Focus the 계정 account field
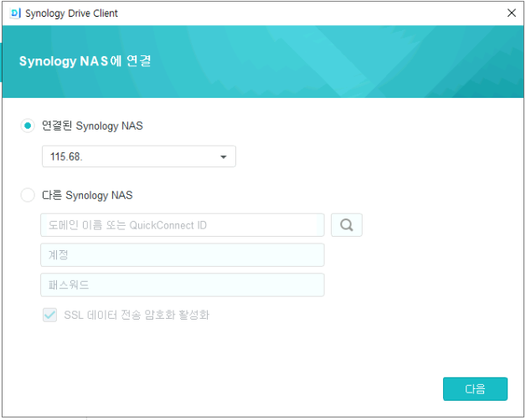The width and height of the screenshot is (526, 420). (x=183, y=255)
